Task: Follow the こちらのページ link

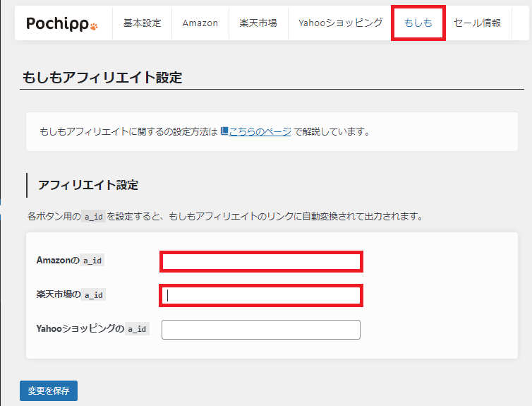Action: 260,132
